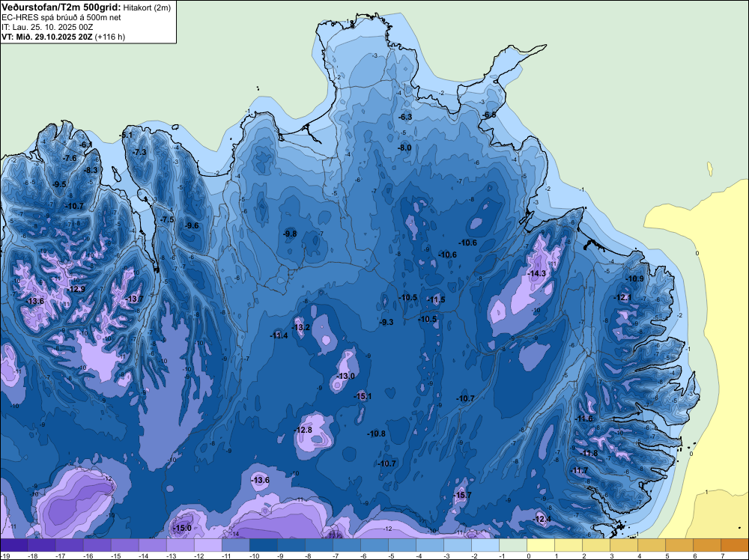Click the -12.9 temperature label
The image size is (749, 560).
coord(76,289)
